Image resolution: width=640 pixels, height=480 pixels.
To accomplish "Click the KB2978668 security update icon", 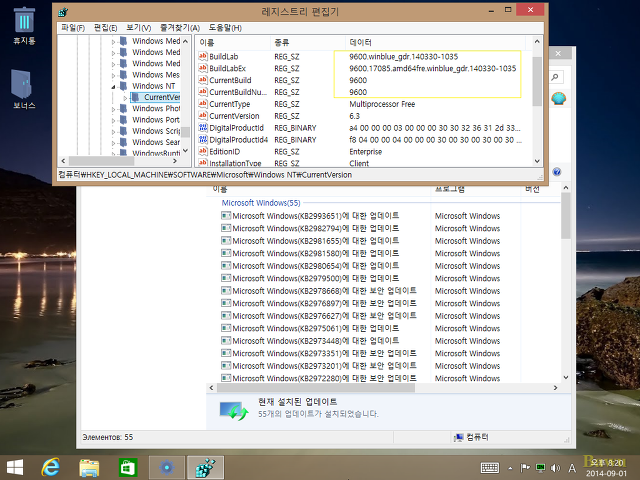I will [x=226, y=291].
